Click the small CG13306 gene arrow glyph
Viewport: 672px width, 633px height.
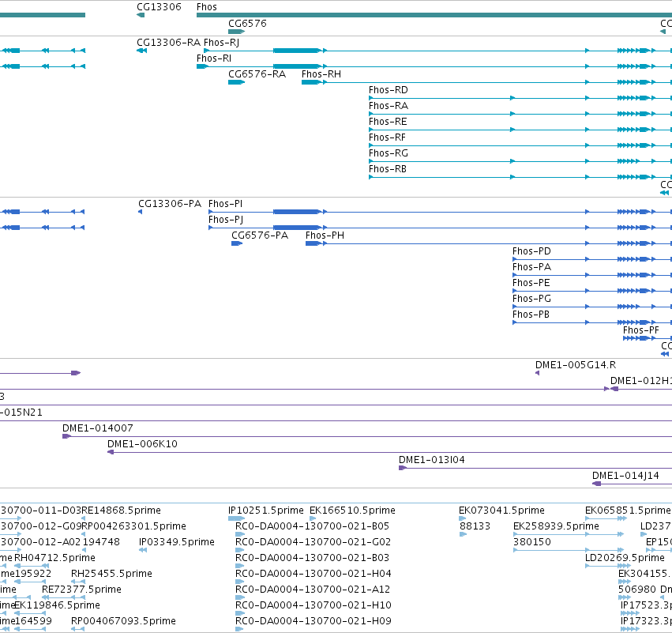(141, 15)
